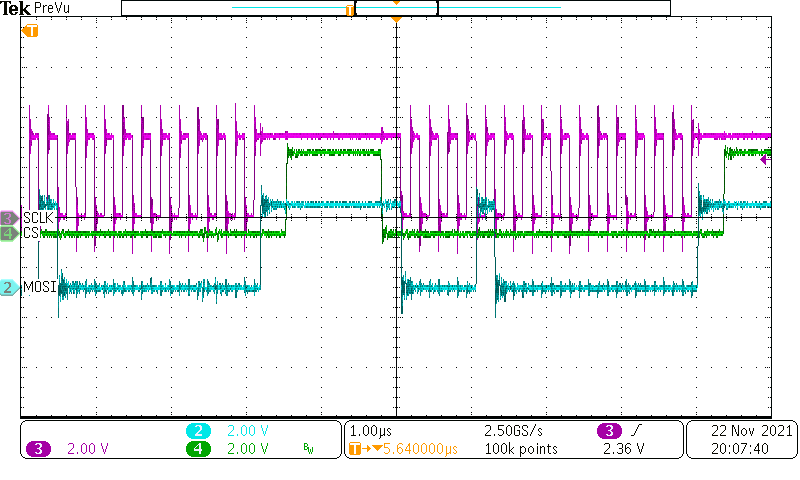Click the orange trigger marker in the top-left of the graticule
Viewport: 800px width, 480px height.
click(31, 31)
